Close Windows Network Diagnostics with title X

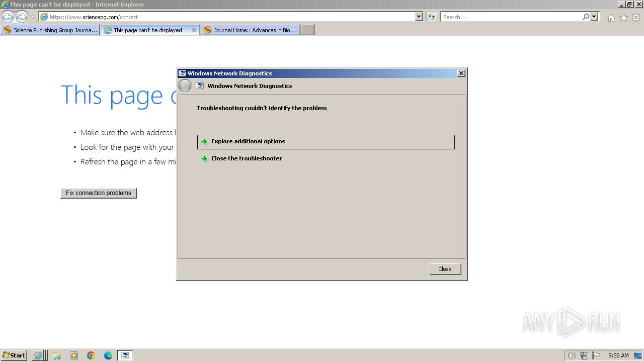tap(461, 73)
